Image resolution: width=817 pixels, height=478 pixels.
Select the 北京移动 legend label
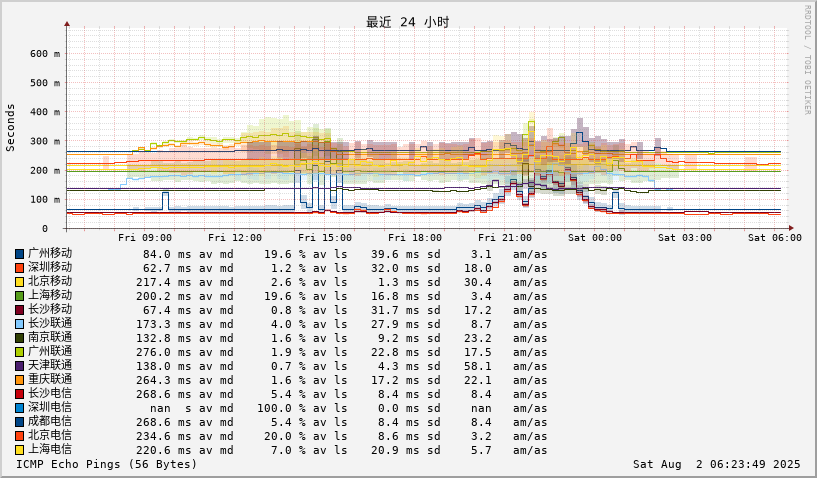click(50, 282)
